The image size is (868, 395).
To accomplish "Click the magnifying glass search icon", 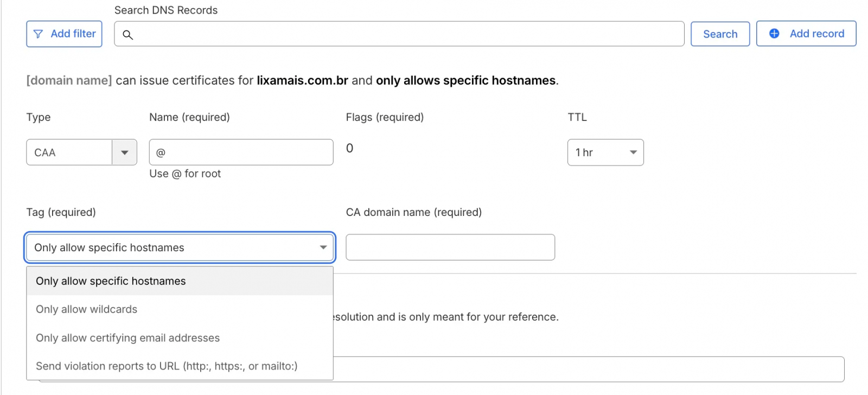I will tap(127, 35).
